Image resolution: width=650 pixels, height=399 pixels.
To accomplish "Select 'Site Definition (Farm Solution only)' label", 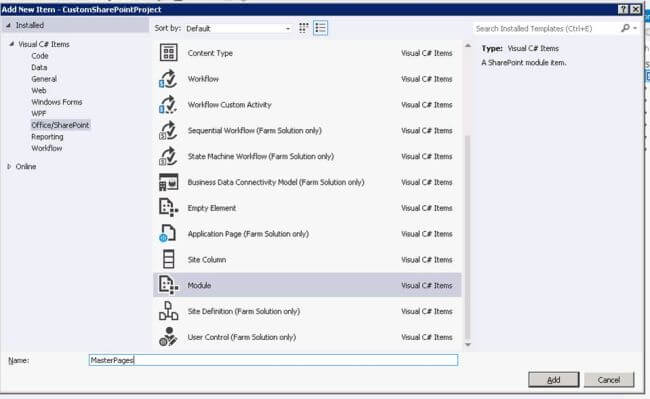I will coord(243,311).
